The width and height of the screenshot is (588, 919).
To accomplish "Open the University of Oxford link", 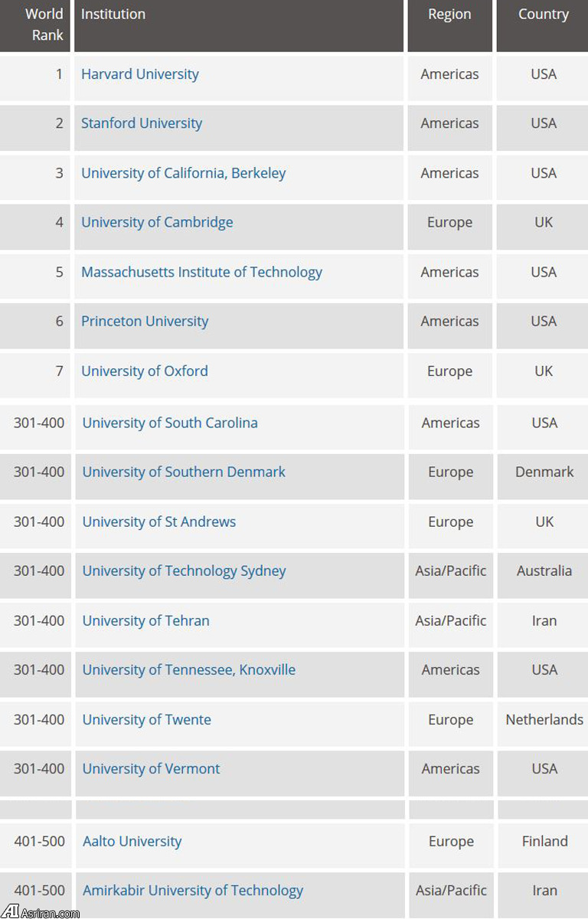I will coord(145,371).
